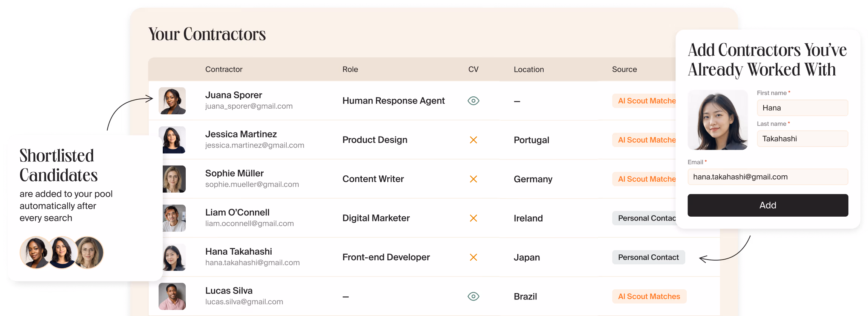Click the large Hana photo in the Add form
868x316 pixels.
click(718, 120)
